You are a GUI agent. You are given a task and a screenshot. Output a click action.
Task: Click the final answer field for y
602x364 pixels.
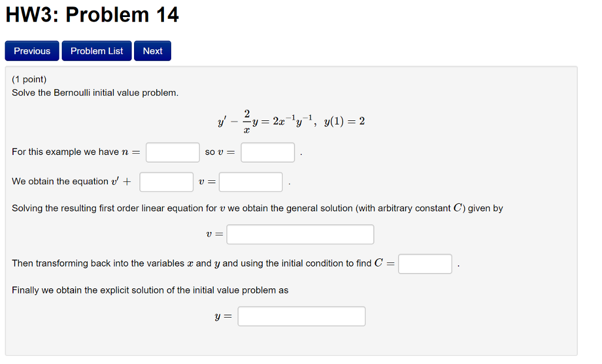click(x=301, y=316)
